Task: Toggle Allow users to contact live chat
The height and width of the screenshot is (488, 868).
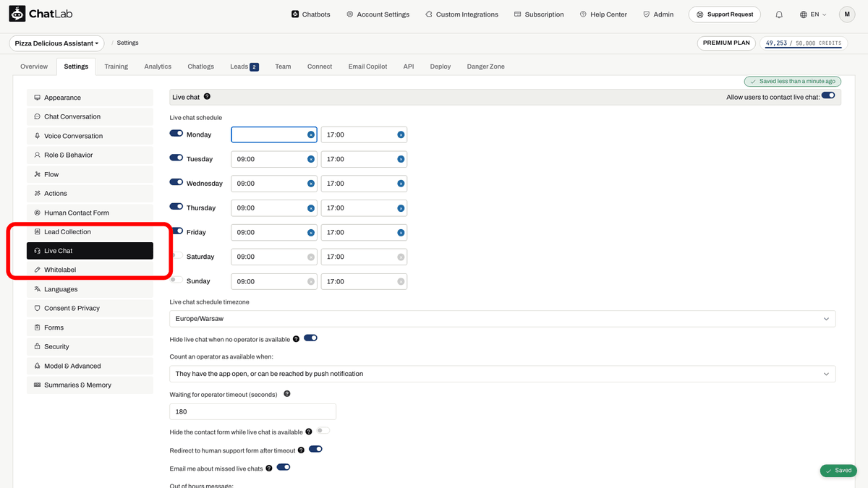Action: pyautogui.click(x=828, y=95)
